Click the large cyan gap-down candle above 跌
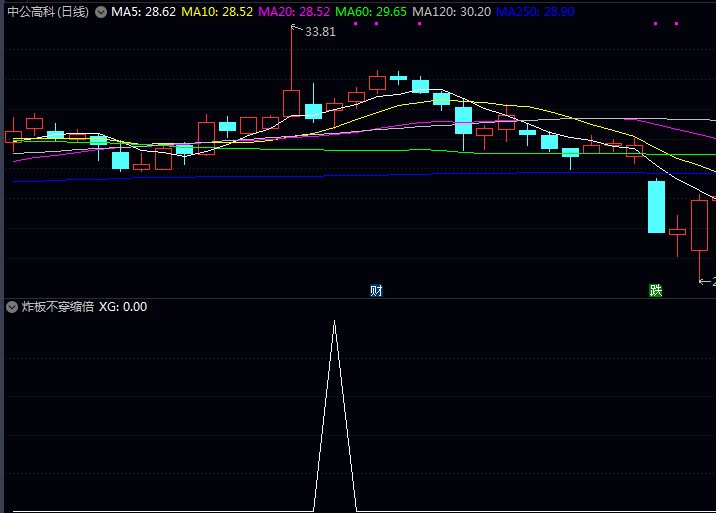Image resolution: width=716 pixels, height=513 pixels. (657, 207)
